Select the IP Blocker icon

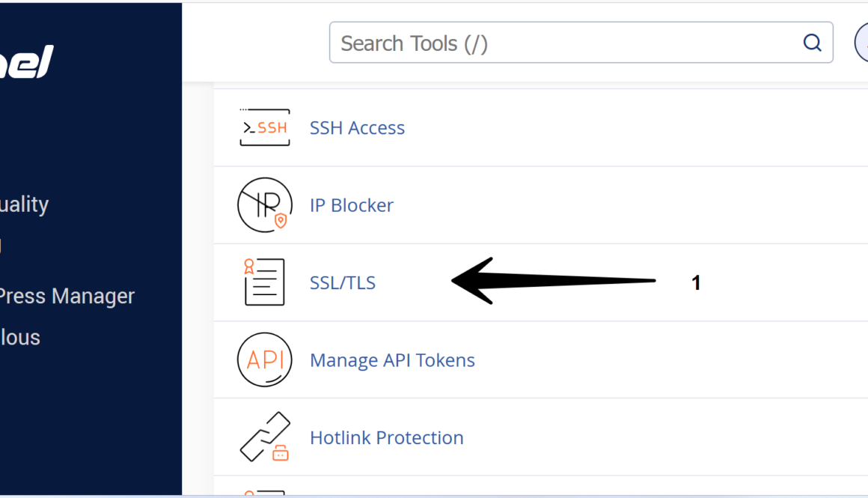tap(264, 204)
